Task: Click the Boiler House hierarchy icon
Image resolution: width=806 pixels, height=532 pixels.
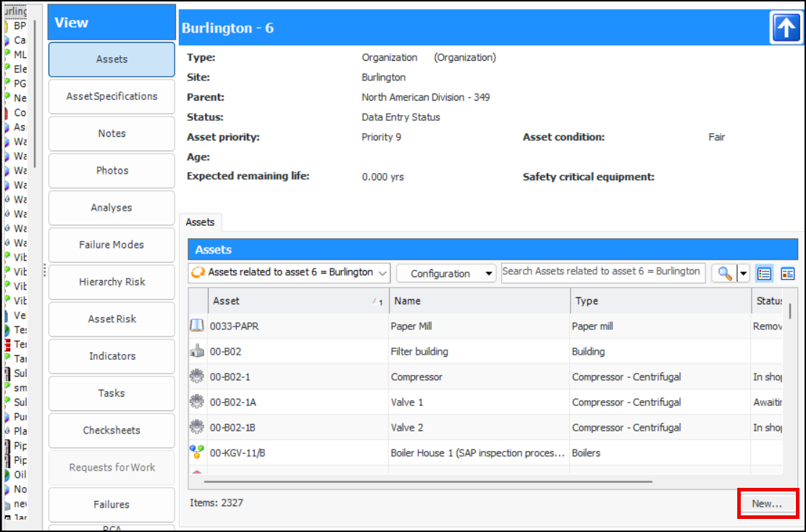Action: coord(197,453)
